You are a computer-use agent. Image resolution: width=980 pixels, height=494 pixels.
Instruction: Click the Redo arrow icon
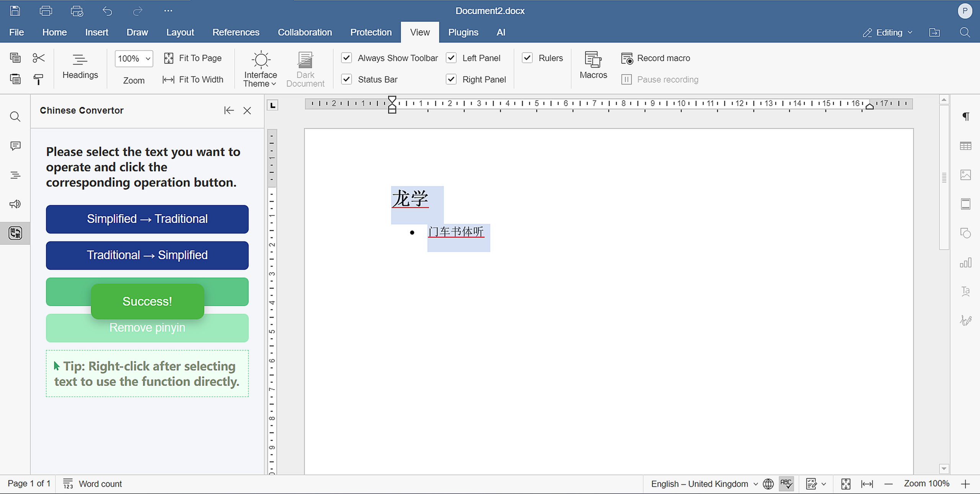point(137,11)
